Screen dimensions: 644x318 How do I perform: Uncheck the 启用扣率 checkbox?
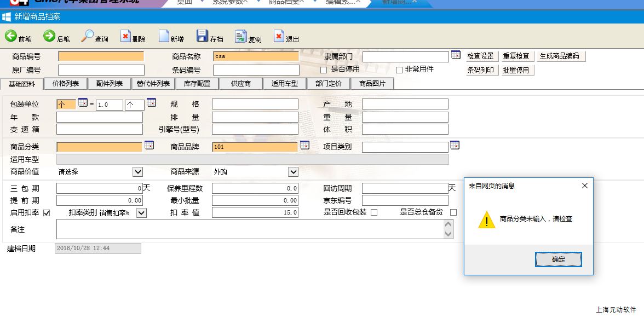(47, 213)
